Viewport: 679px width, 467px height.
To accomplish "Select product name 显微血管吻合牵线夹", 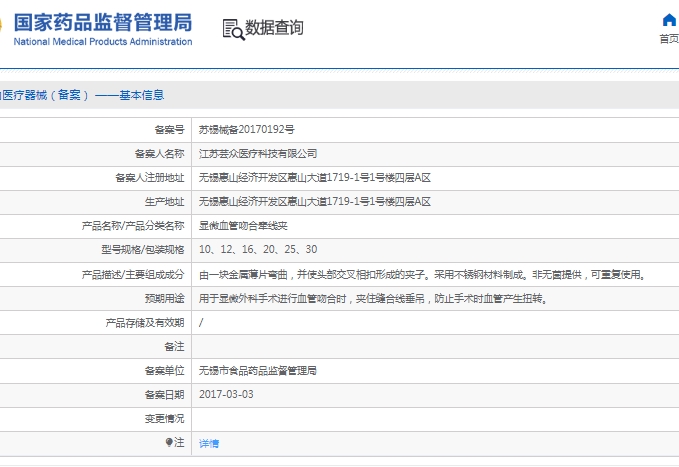I will coord(243,225).
